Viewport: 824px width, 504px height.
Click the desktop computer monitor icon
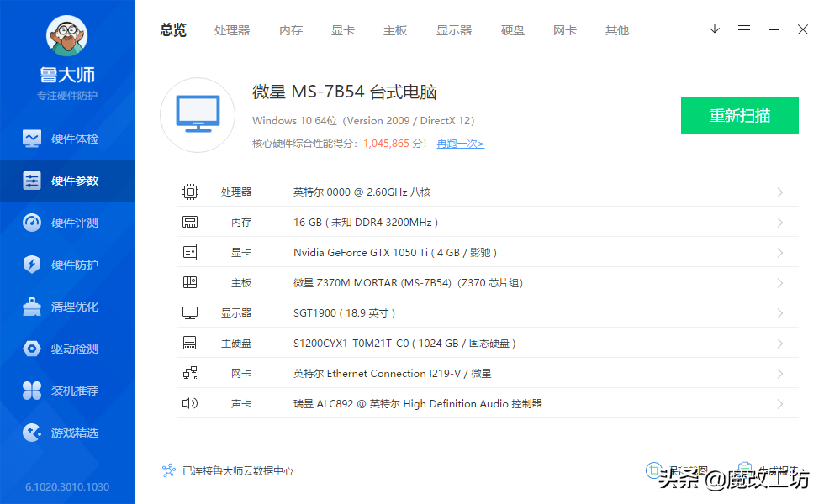click(x=198, y=115)
